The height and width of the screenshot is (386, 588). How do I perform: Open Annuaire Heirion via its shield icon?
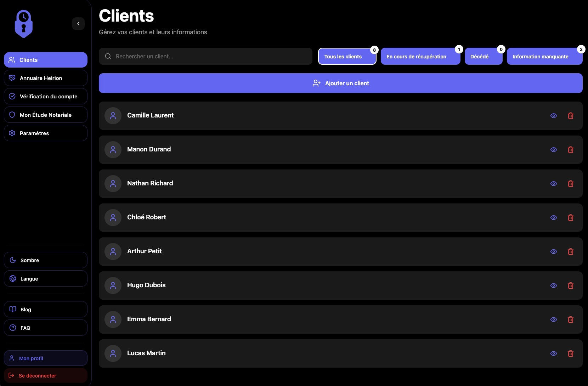(12, 78)
